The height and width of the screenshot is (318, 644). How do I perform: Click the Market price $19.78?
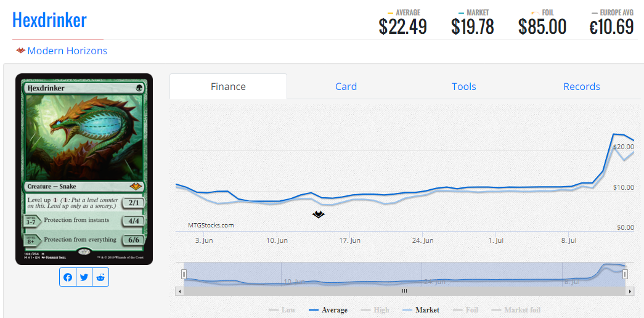(472, 27)
